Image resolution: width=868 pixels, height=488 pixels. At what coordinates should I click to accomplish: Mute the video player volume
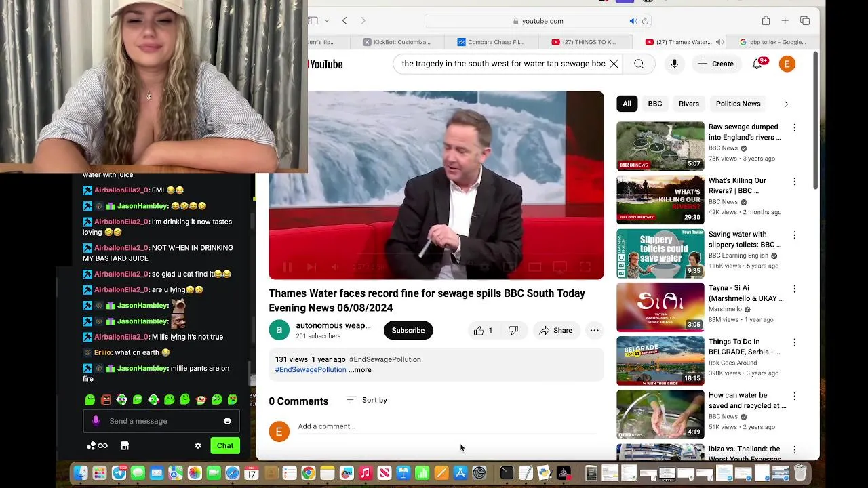click(335, 268)
